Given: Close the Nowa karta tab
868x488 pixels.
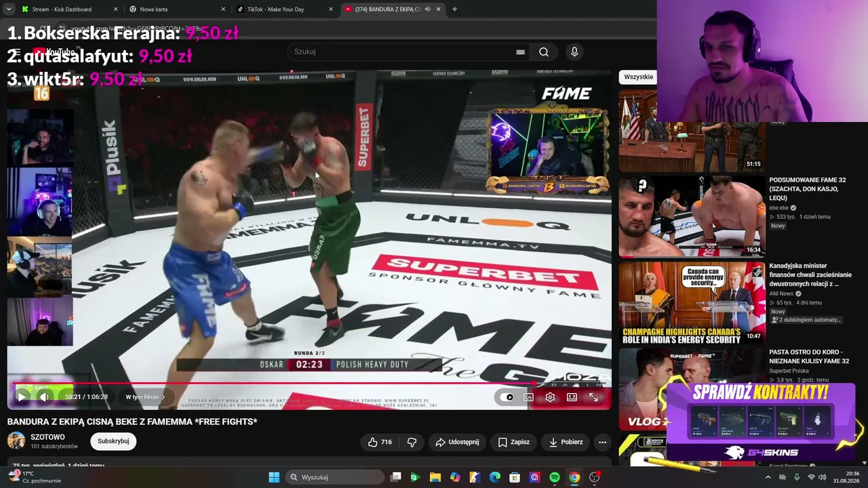Looking at the screenshot, I should coord(223,9).
